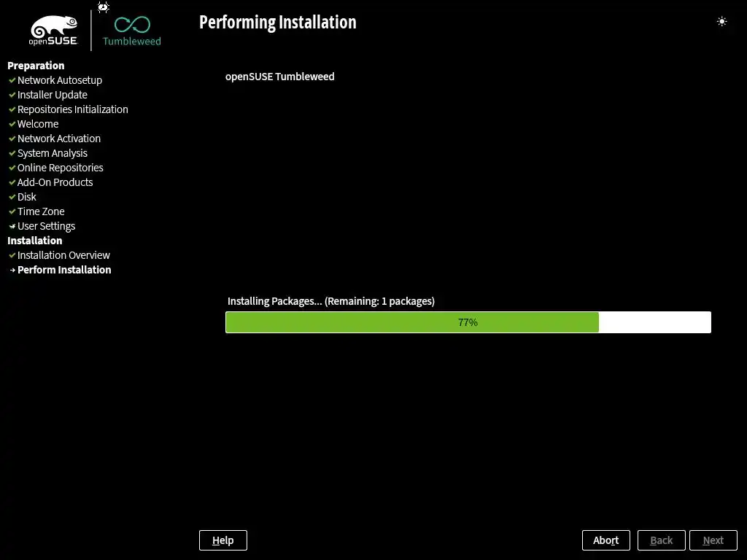Abort the installation
The width and height of the screenshot is (747, 560).
click(606, 540)
